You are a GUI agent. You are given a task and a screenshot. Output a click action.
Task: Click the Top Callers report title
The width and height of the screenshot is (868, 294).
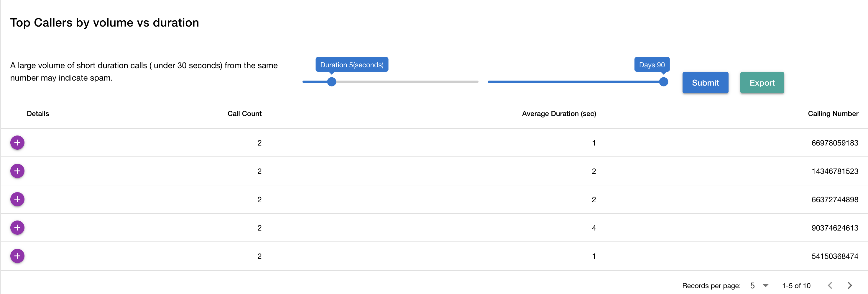point(105,22)
